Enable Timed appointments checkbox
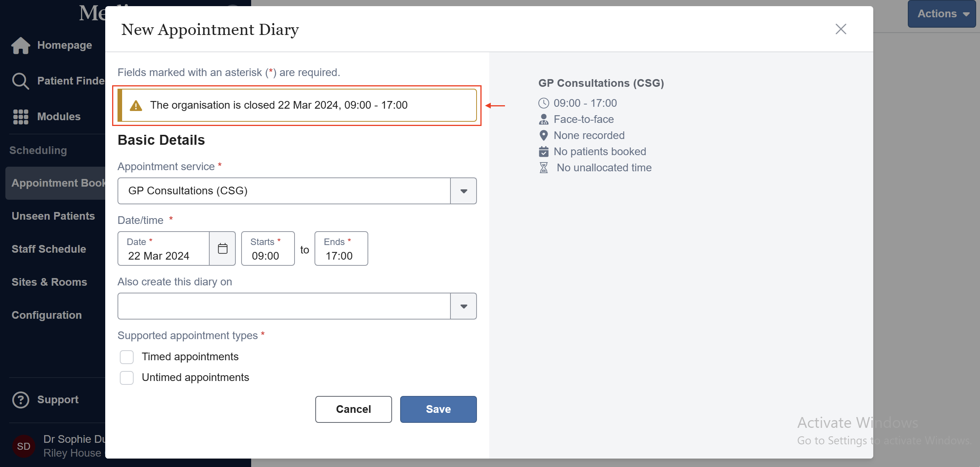The height and width of the screenshot is (467, 980). (x=127, y=357)
